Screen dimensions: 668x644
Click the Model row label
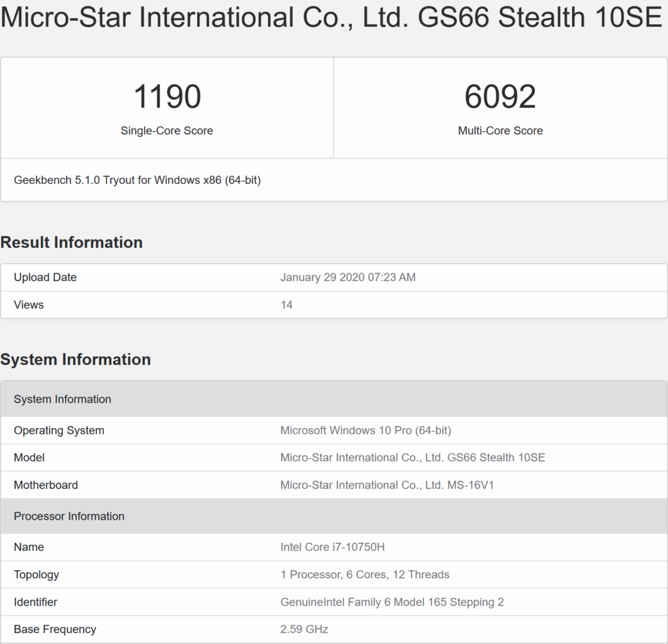[29, 457]
